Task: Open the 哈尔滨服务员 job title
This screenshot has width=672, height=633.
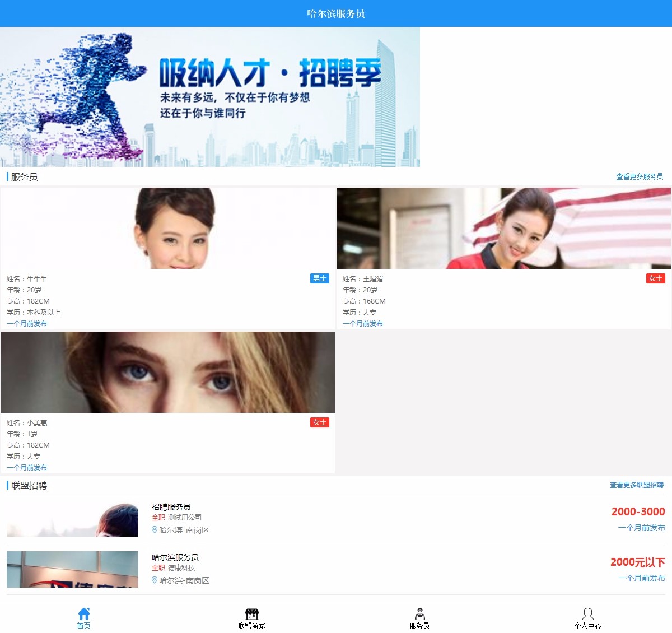Action: tap(175, 557)
